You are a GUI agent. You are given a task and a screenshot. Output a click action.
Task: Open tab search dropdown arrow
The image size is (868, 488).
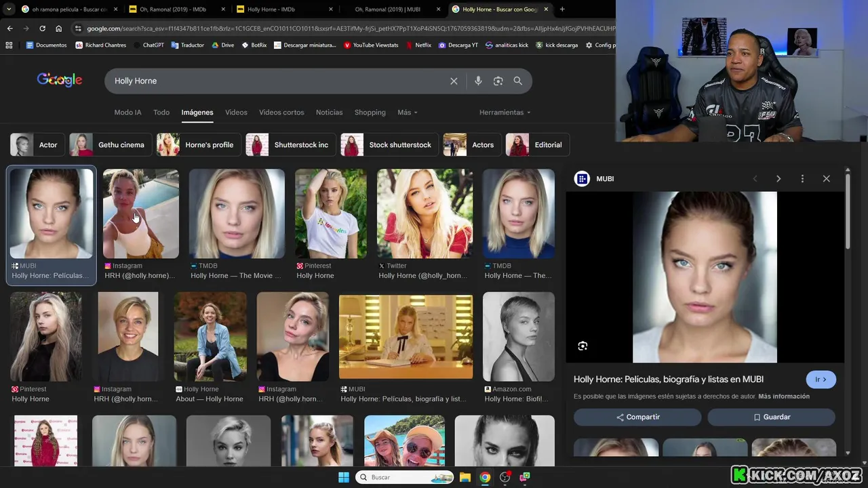point(8,9)
